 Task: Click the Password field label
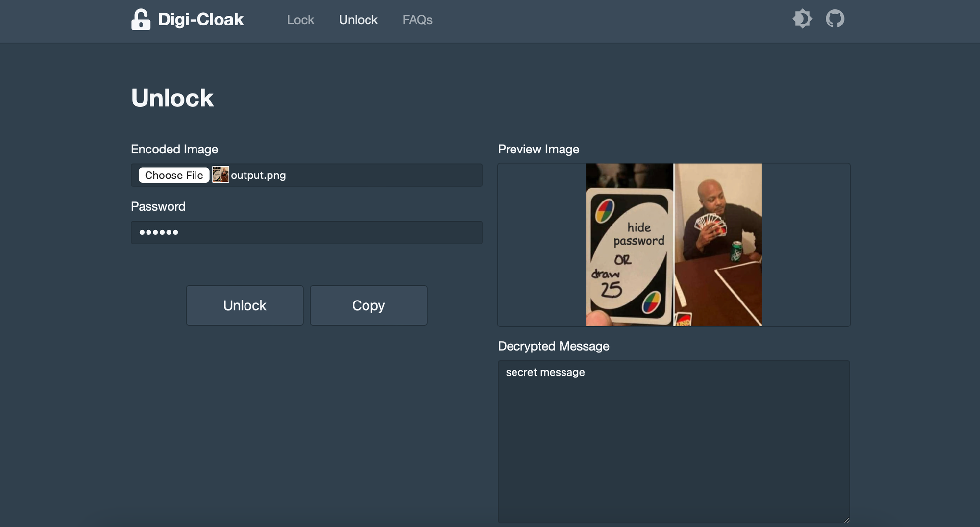pos(158,206)
